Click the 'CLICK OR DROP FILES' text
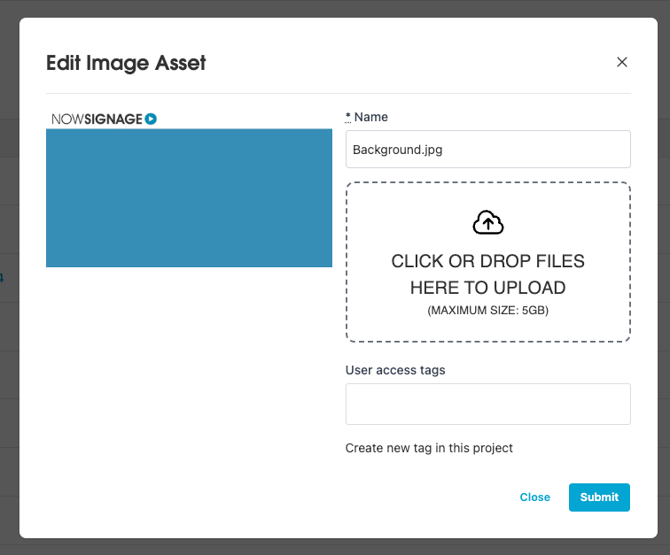Viewport: 670px width, 555px height. pos(488,261)
